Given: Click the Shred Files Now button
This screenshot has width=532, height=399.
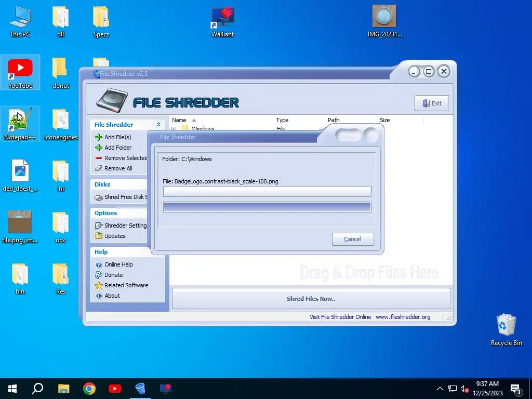Looking at the screenshot, I should click(x=311, y=299).
